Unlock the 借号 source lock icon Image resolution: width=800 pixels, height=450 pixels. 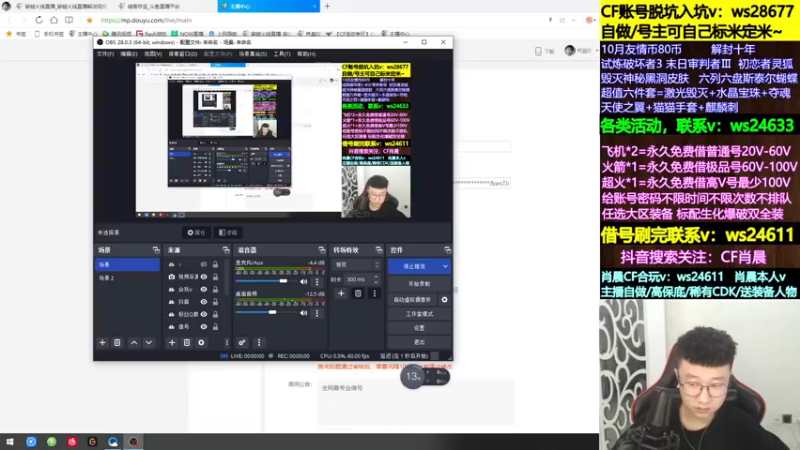[215, 327]
